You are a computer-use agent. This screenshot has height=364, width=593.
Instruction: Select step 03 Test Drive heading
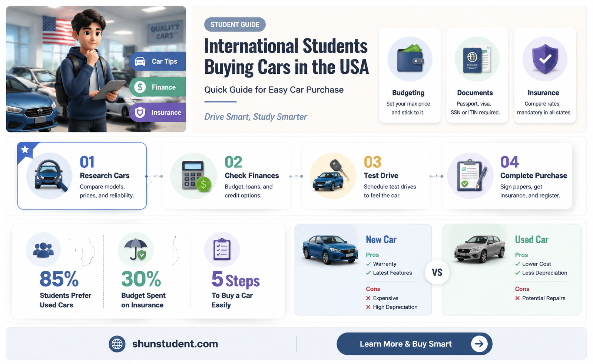[x=381, y=176]
